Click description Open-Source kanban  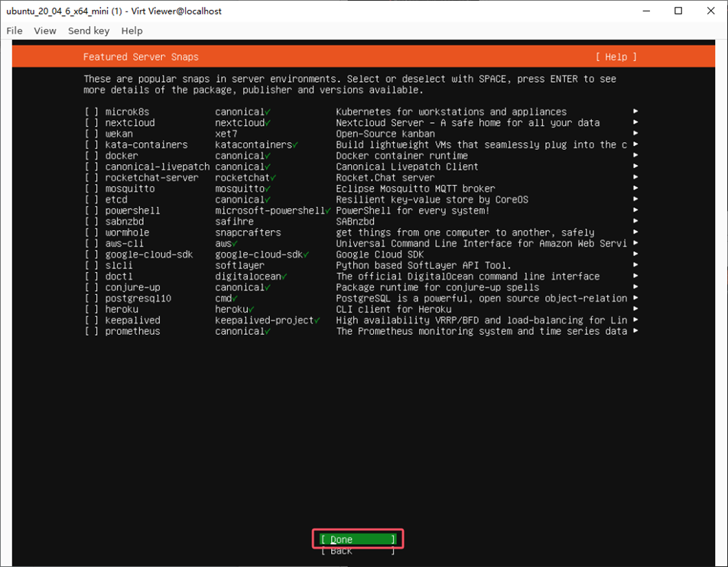tap(385, 134)
